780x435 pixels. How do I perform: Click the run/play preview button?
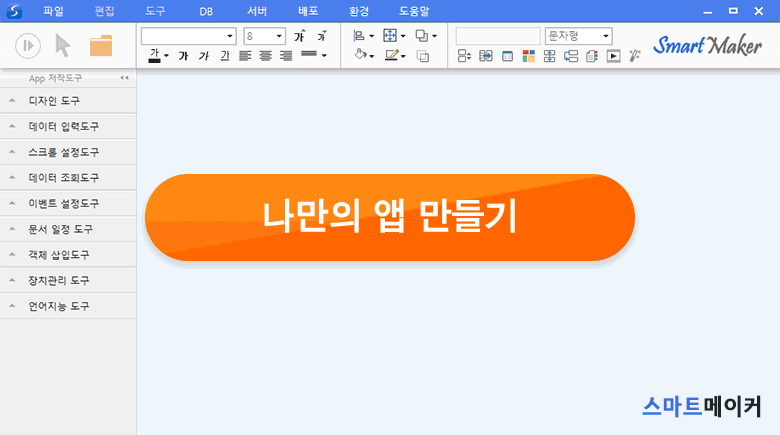(x=28, y=45)
